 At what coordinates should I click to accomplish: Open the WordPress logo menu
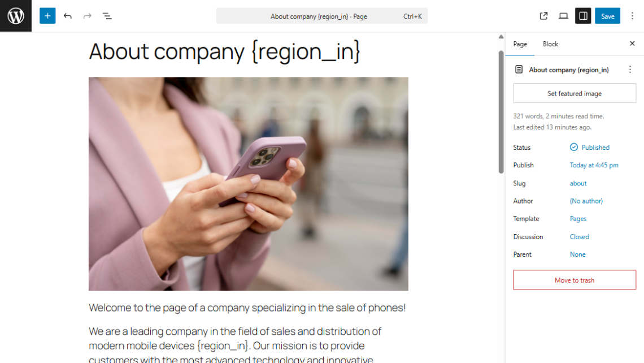[16, 16]
